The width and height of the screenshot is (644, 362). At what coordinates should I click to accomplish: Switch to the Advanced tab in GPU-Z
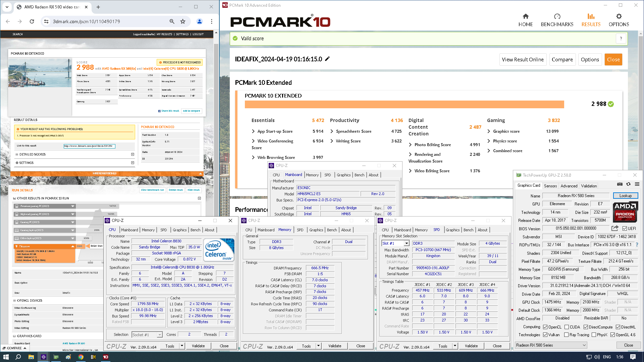pyautogui.click(x=569, y=186)
